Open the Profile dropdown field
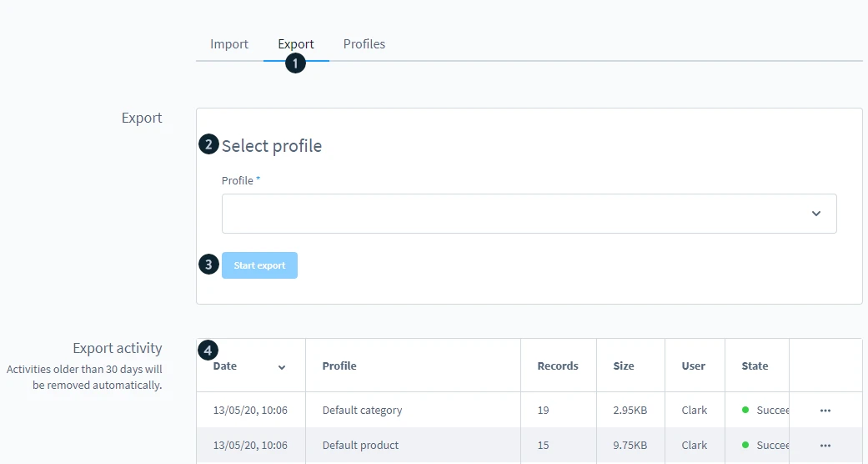Viewport: 868px width, 464px height. tap(529, 214)
